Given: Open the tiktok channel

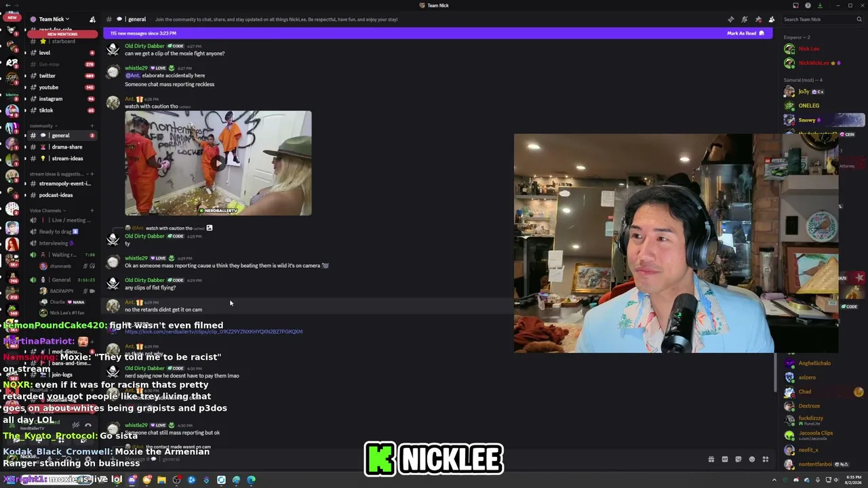Looking at the screenshot, I should 61,110.
